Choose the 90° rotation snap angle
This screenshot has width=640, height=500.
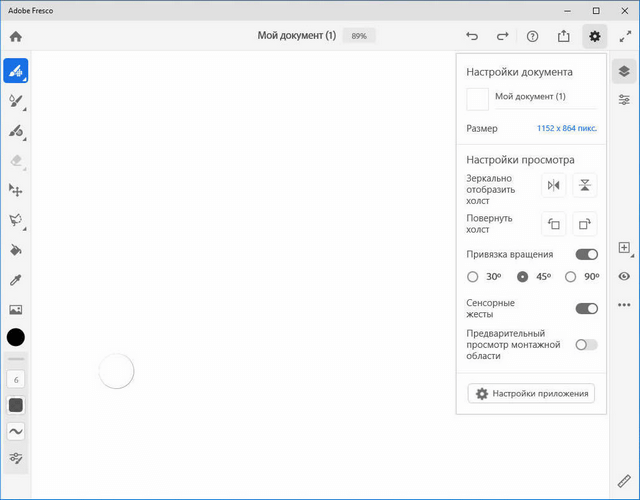point(571,277)
